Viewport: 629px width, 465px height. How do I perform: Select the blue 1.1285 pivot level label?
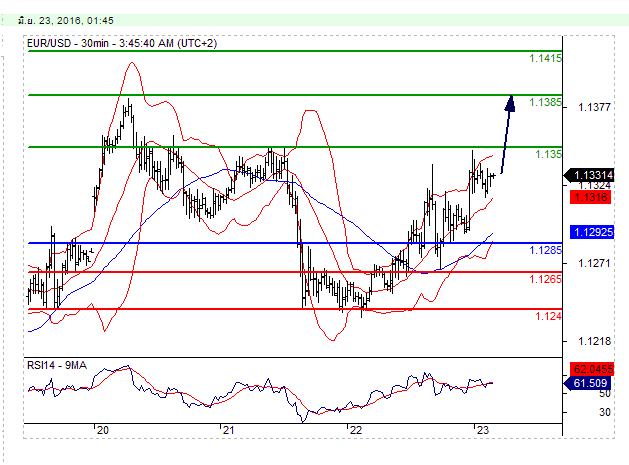pos(545,250)
